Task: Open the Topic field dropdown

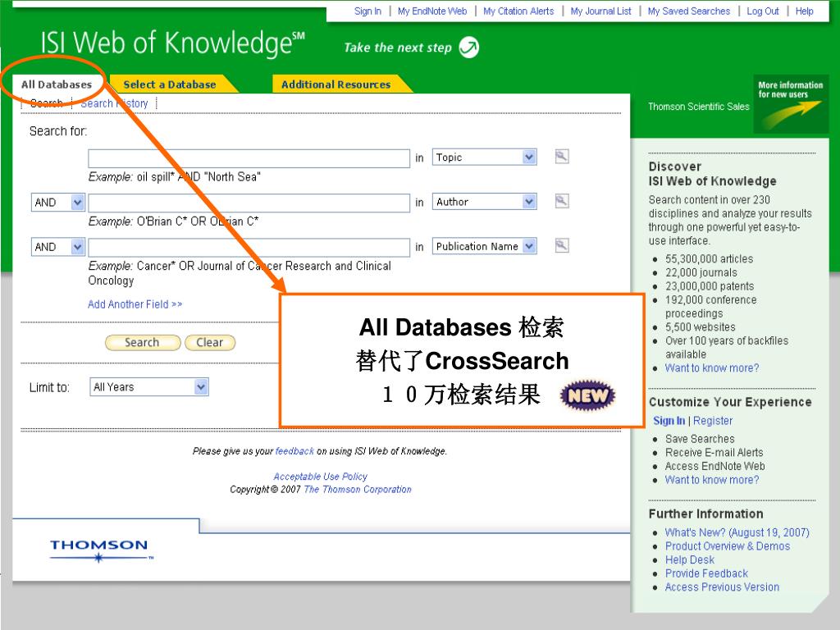Action: coord(484,157)
